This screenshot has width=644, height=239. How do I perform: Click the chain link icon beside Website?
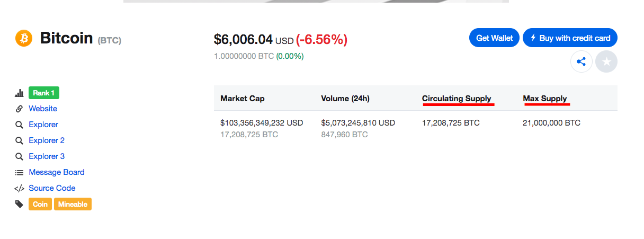20,109
